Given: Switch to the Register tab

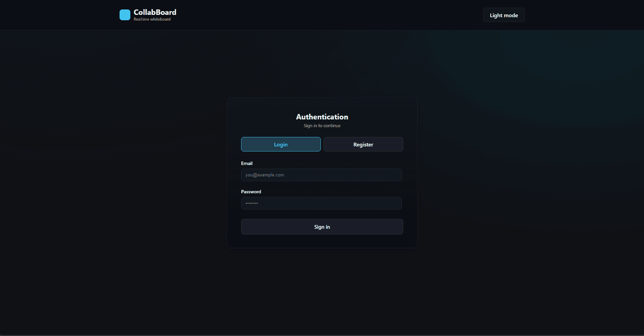Looking at the screenshot, I should [363, 144].
